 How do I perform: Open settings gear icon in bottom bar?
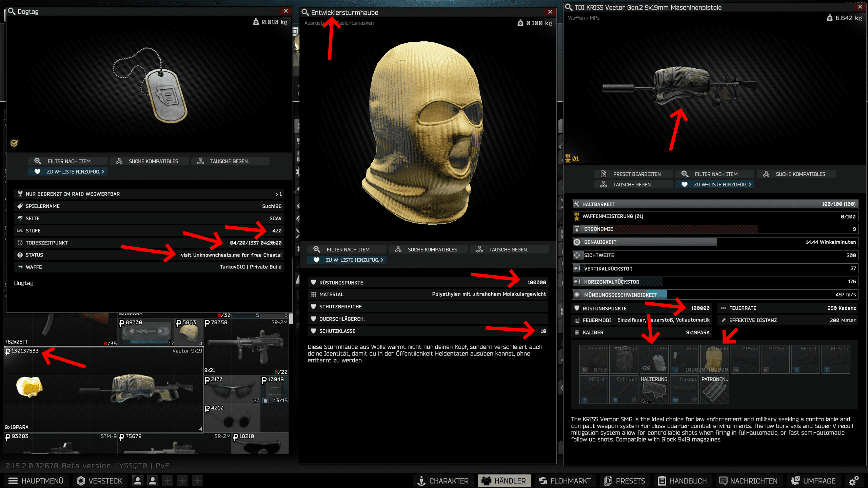pyautogui.click(x=854, y=481)
